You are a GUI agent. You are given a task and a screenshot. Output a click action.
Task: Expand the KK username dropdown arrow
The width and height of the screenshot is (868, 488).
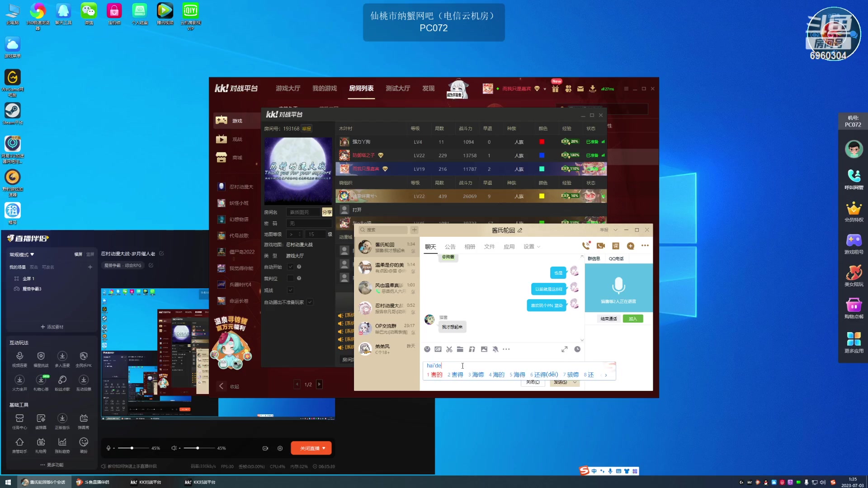pos(544,89)
